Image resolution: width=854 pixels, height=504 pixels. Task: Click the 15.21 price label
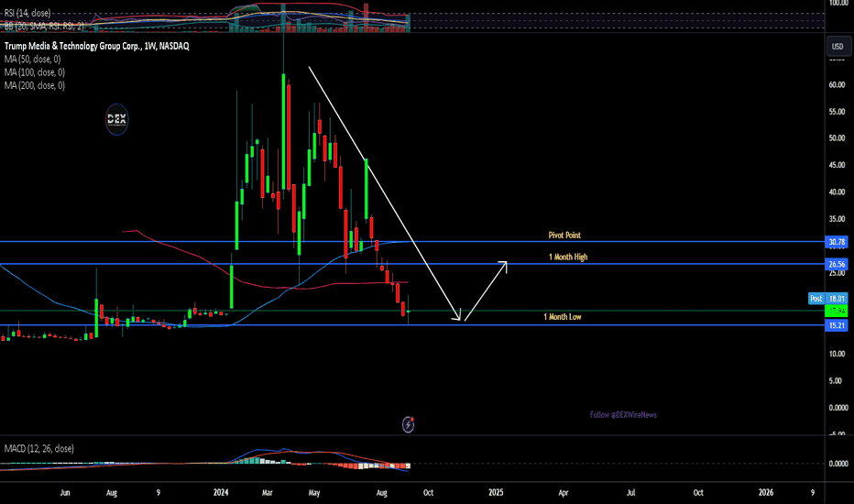click(x=837, y=325)
